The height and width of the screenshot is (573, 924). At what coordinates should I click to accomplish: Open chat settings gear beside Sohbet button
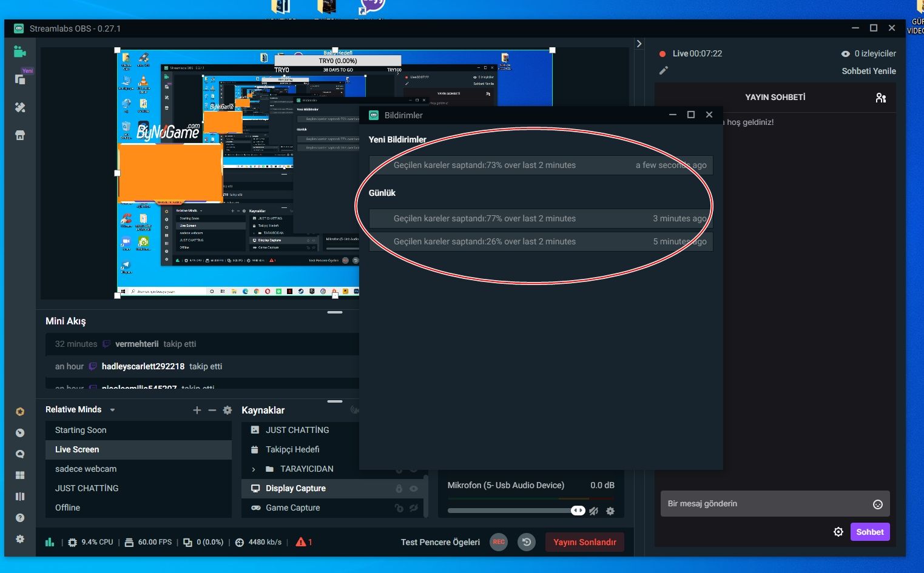pyautogui.click(x=838, y=532)
